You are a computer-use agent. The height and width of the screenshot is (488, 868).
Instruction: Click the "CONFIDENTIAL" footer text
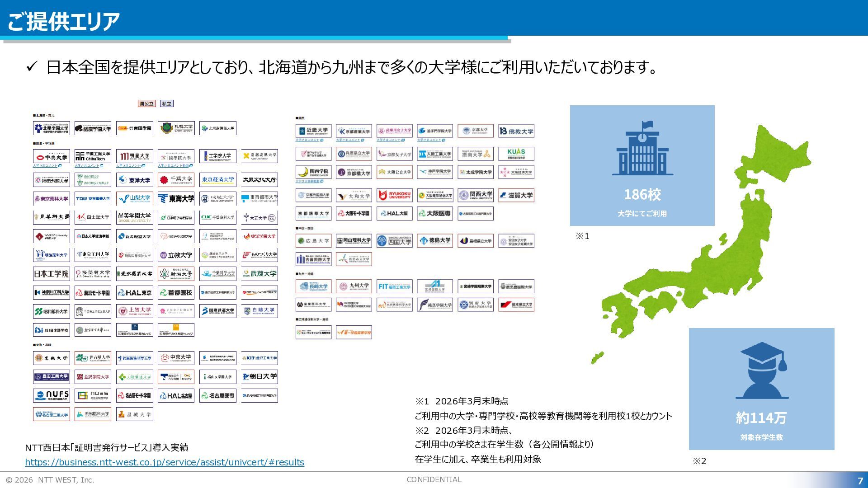434,479
